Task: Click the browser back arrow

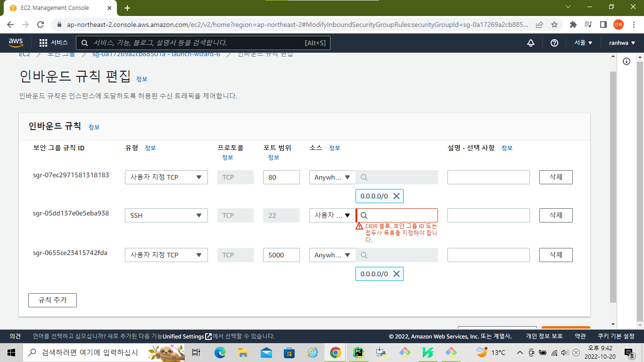Action: (10, 25)
